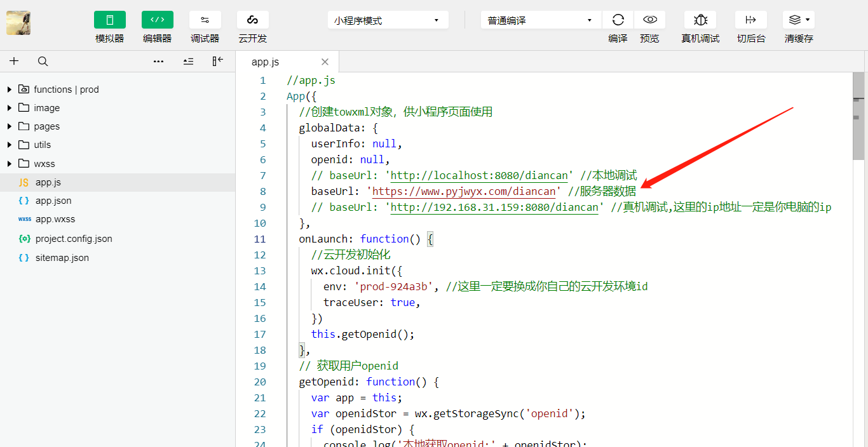Toggle the 调试器 debugger panel button

click(205, 20)
